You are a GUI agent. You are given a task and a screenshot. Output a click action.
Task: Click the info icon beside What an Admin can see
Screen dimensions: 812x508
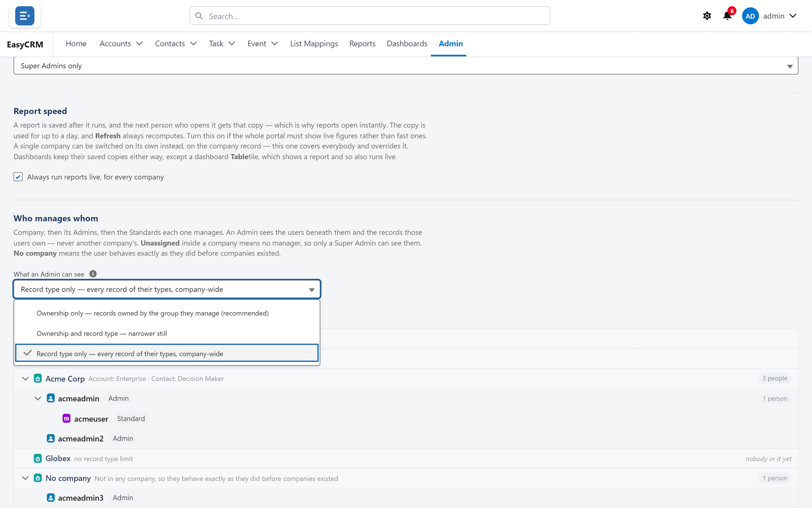(93, 274)
